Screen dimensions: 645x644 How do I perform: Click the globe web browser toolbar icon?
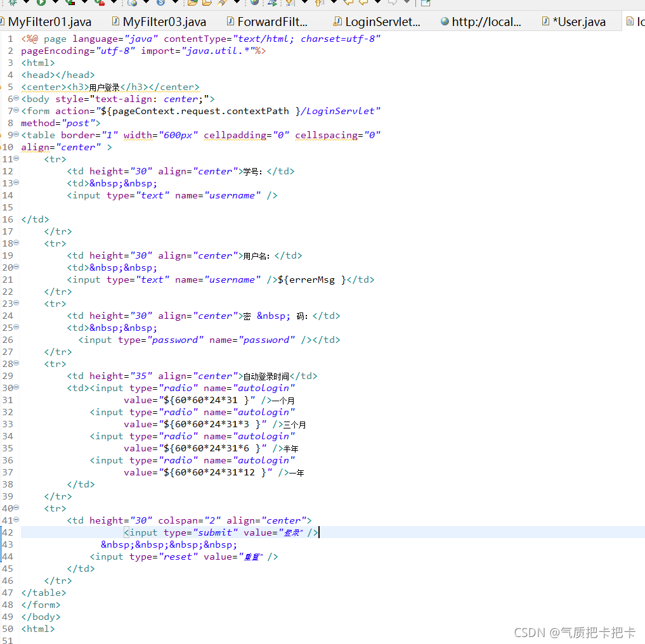[254, 3]
